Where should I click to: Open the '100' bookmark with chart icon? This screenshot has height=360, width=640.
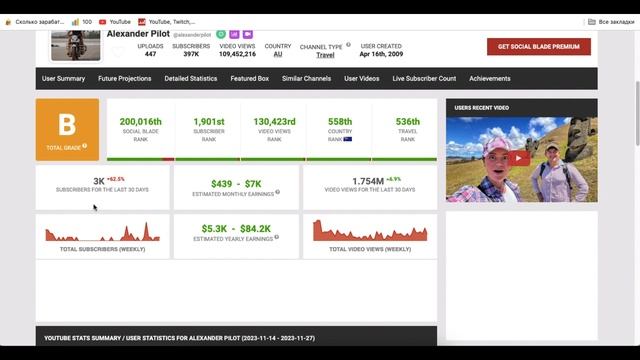(x=82, y=22)
